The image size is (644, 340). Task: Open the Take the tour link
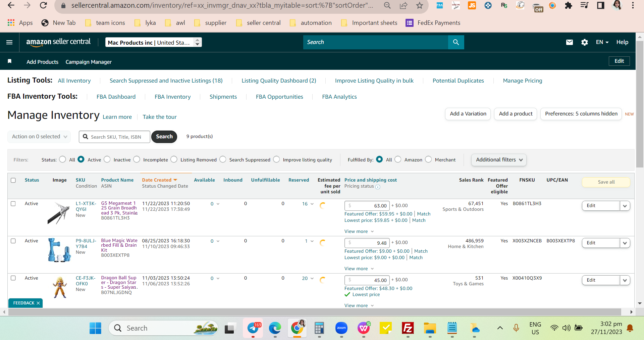[160, 117]
